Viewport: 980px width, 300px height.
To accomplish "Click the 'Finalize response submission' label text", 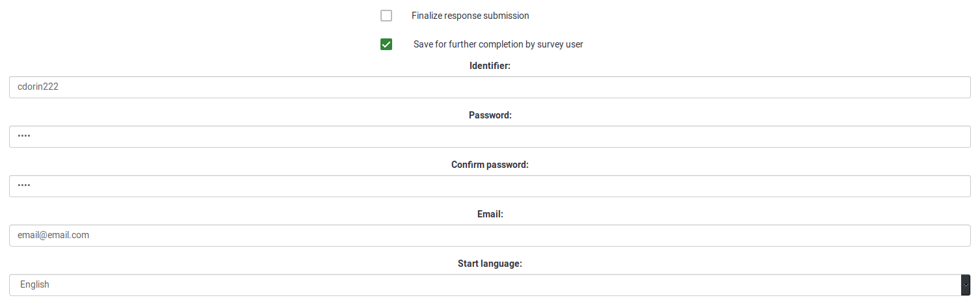I will (470, 16).
